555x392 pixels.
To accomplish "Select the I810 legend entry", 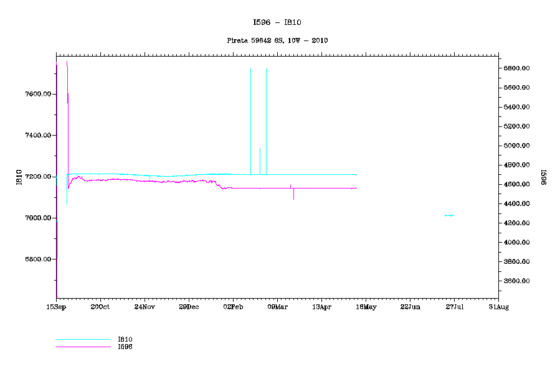I will coord(125,339).
